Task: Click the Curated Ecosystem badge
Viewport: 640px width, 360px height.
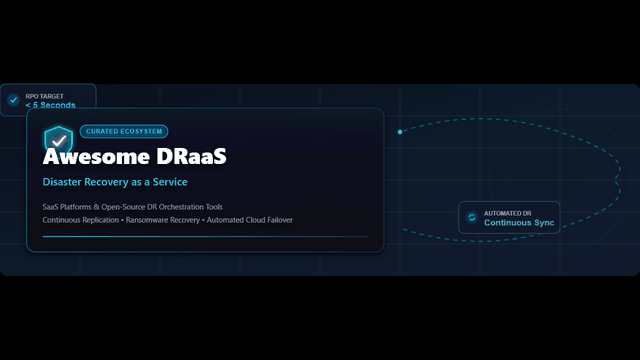Action: tap(124, 131)
